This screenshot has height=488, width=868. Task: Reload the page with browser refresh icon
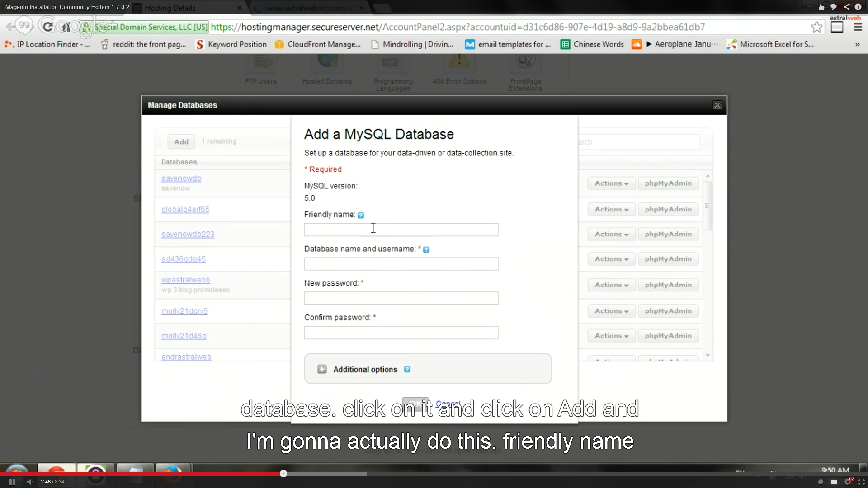[47, 27]
